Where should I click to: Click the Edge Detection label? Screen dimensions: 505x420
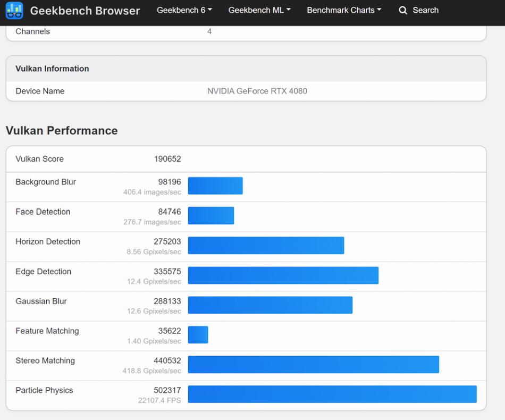click(x=43, y=272)
